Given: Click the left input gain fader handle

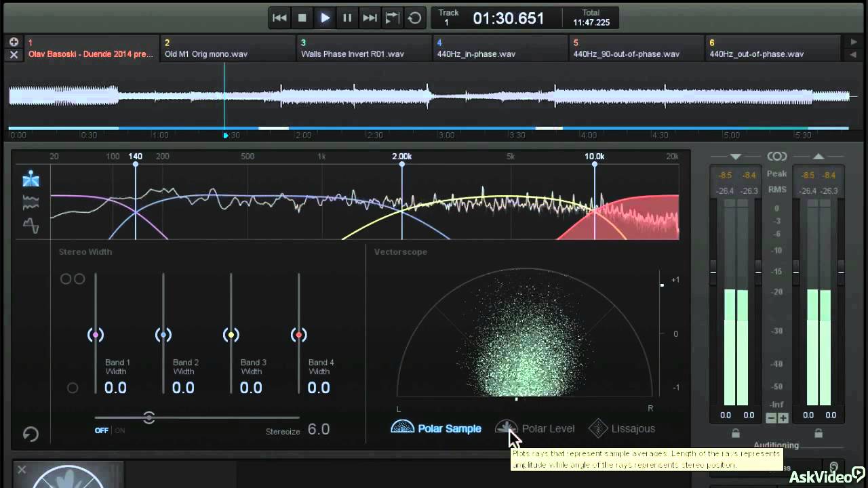Looking at the screenshot, I should (x=713, y=272).
